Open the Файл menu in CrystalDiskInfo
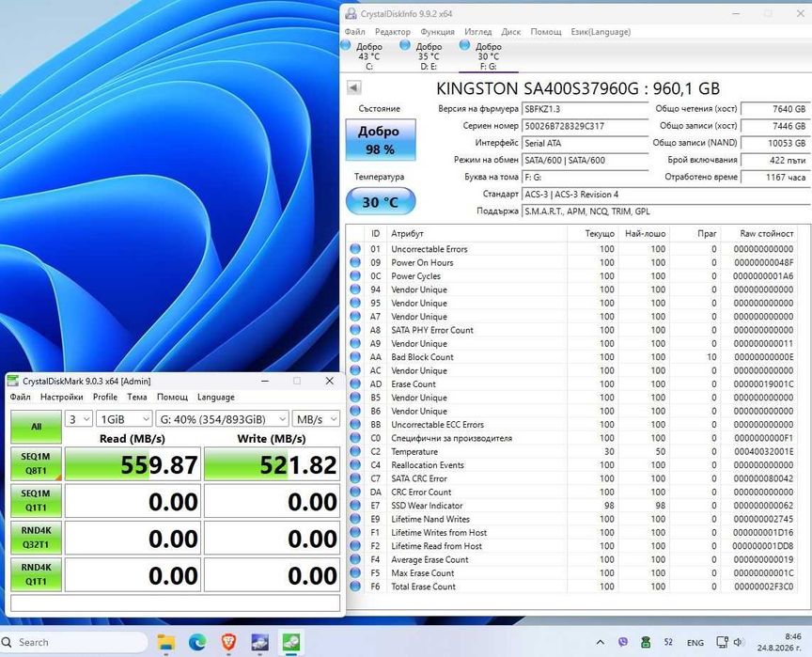812x657 pixels. pos(354,32)
